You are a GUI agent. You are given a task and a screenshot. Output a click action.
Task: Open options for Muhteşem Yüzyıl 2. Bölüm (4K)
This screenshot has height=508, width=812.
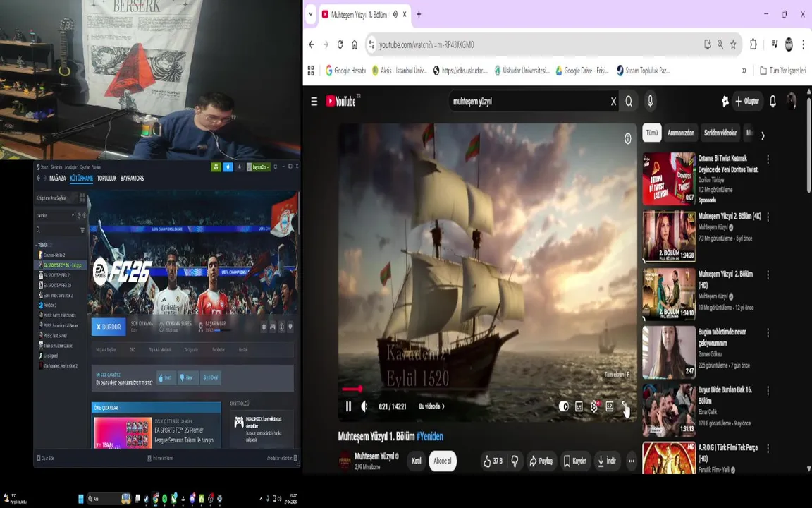point(768,217)
